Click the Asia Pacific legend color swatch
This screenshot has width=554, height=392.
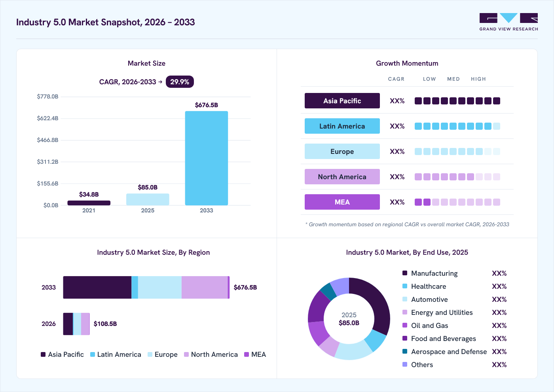click(43, 354)
